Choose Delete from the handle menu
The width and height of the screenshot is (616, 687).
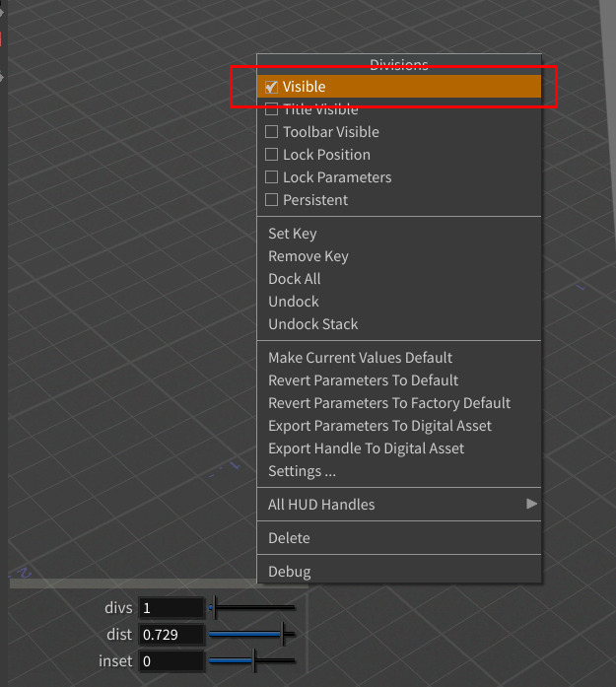[399, 538]
